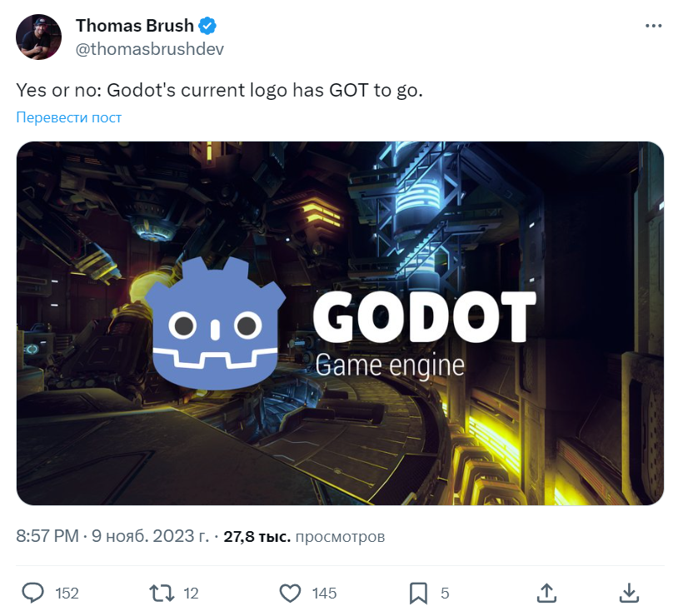683x616 pixels.
Task: Open the three-dot more options menu
Action: click(x=653, y=26)
